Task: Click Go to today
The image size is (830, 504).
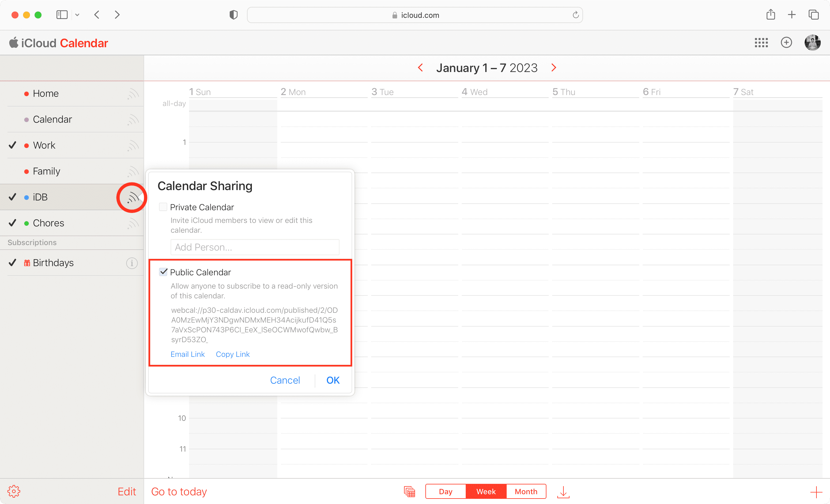Action: tap(179, 492)
